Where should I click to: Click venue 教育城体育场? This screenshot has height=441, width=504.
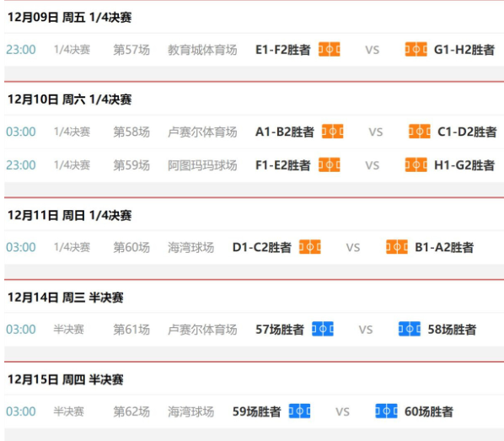(202, 50)
